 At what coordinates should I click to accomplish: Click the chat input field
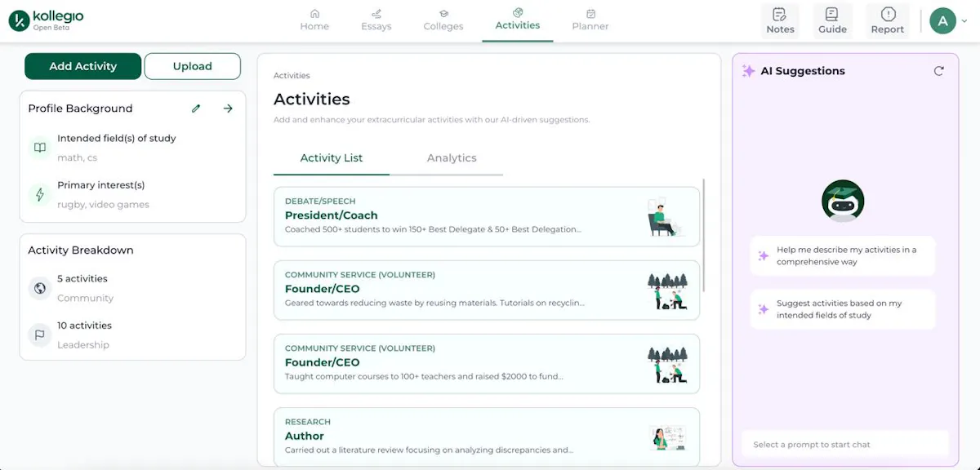click(x=845, y=445)
